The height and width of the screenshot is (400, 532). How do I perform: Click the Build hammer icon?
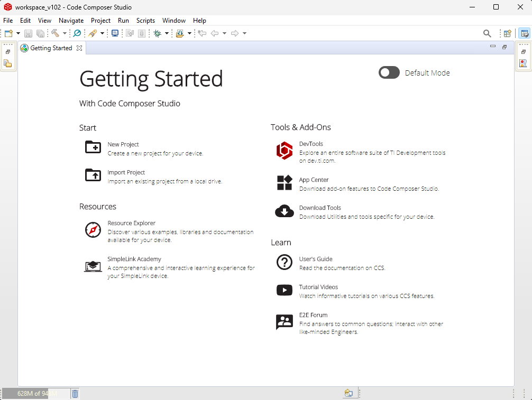pos(56,33)
